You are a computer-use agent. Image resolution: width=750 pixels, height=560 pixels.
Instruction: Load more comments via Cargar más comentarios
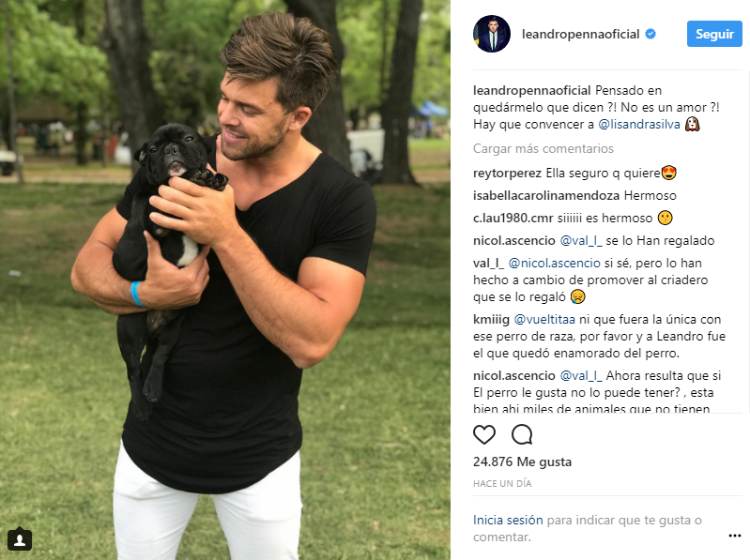pos(543,148)
